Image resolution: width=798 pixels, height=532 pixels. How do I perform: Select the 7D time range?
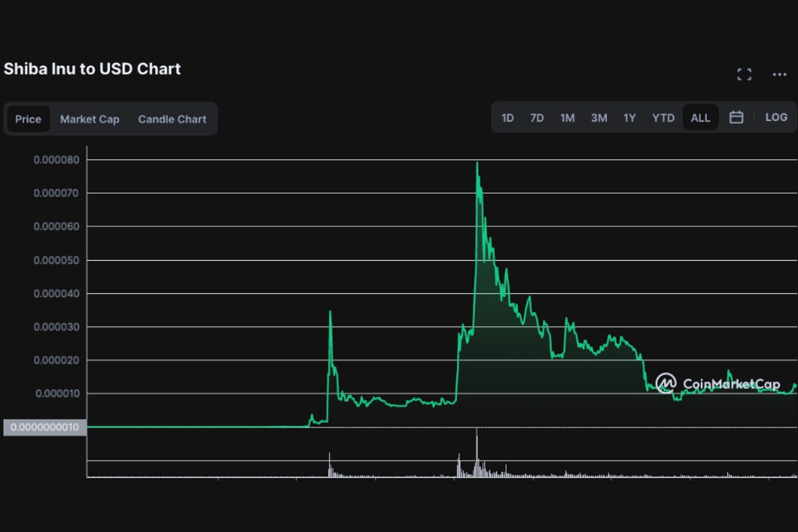point(537,118)
